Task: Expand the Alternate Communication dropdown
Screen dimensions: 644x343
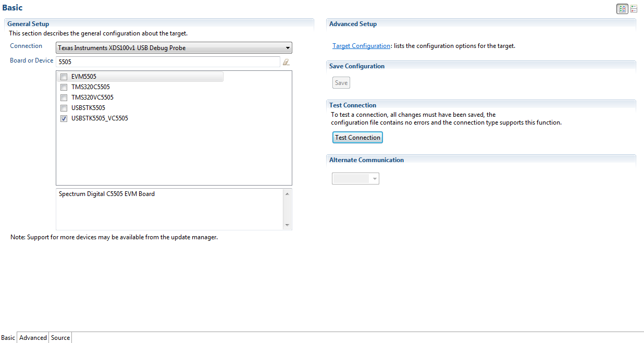Action: pyautogui.click(x=374, y=179)
